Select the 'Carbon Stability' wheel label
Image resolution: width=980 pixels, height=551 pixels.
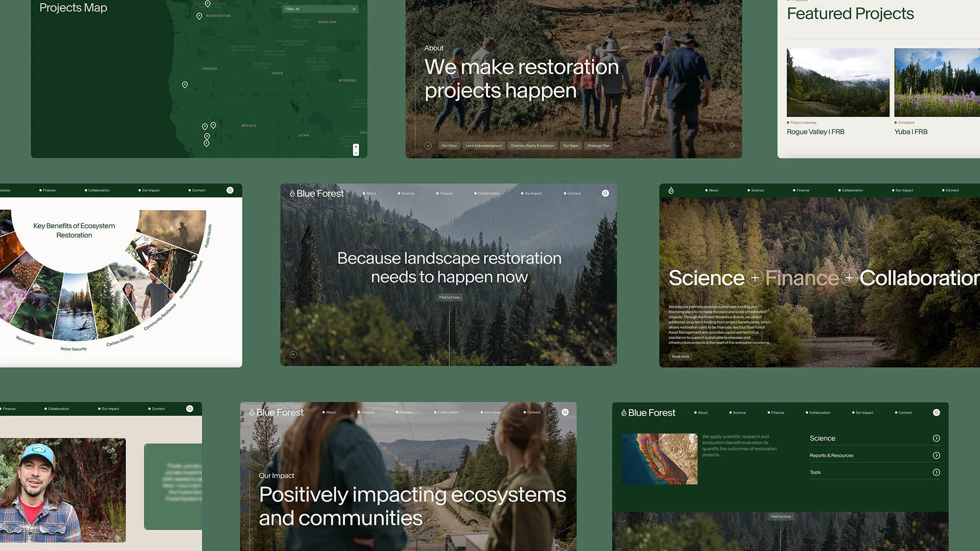120,341
